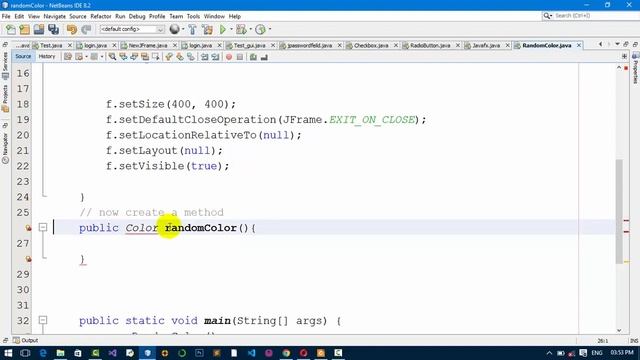The height and width of the screenshot is (360, 640).
Task: Open the Window menu
Action: pos(214,16)
